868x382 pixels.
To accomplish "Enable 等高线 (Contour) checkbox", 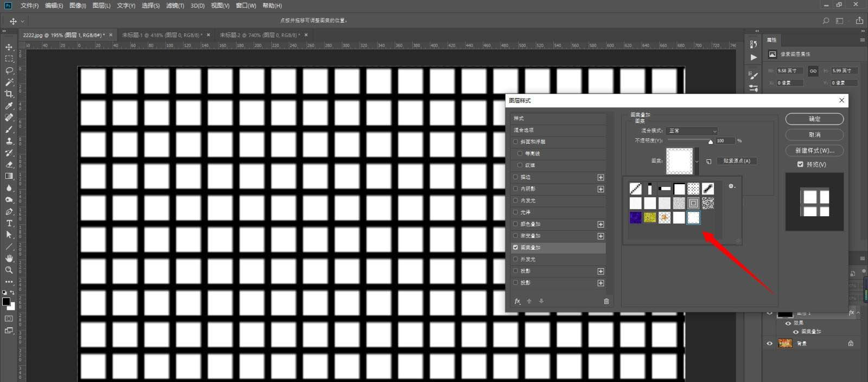I will [x=520, y=153].
